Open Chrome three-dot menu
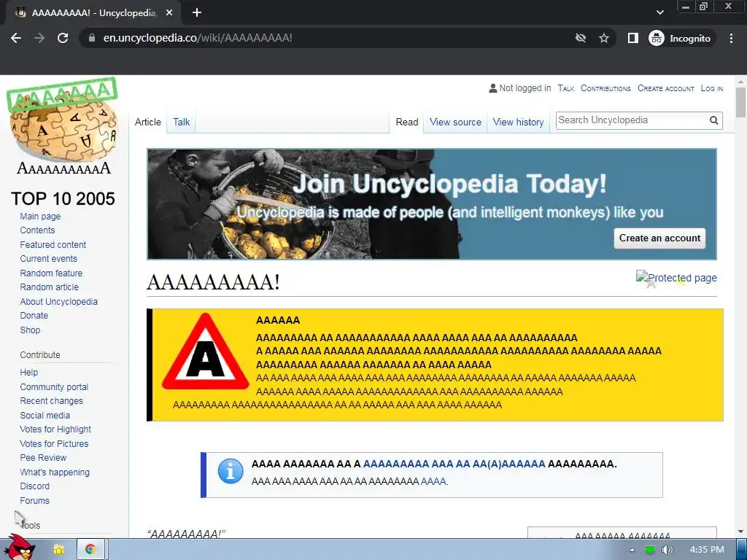This screenshot has width=747, height=560. tap(731, 38)
